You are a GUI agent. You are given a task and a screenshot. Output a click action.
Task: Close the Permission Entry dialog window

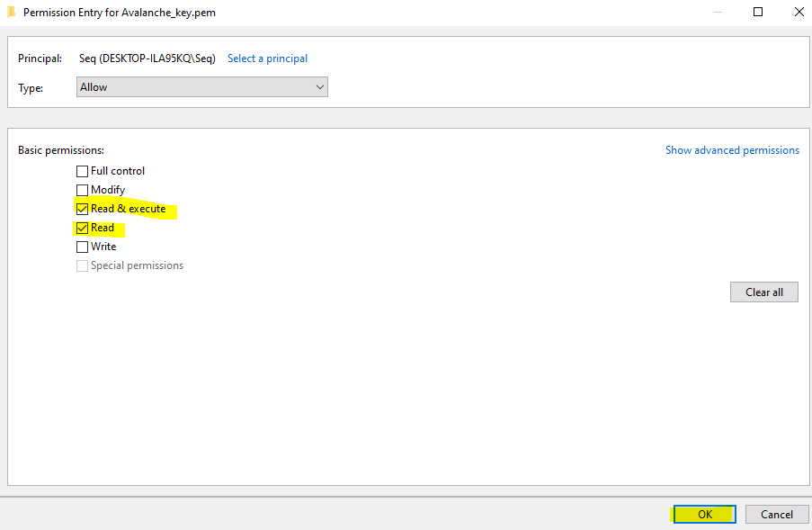pyautogui.click(x=799, y=13)
